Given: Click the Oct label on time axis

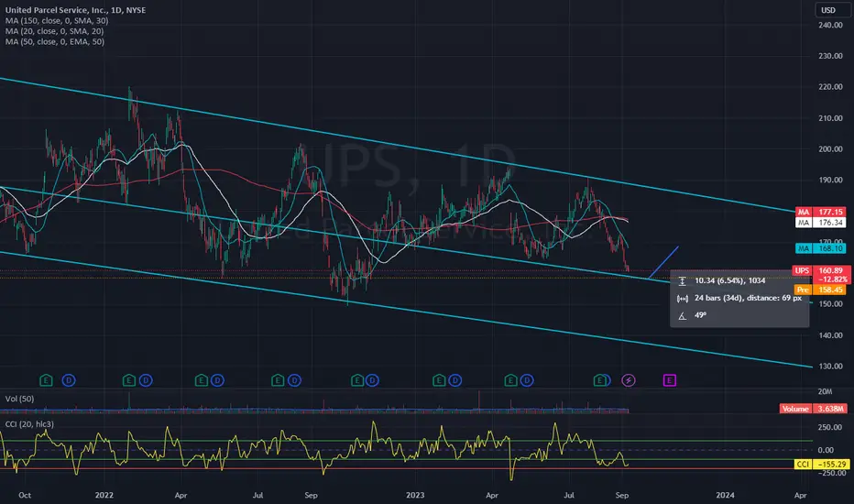Looking at the screenshot, I should [x=25, y=495].
